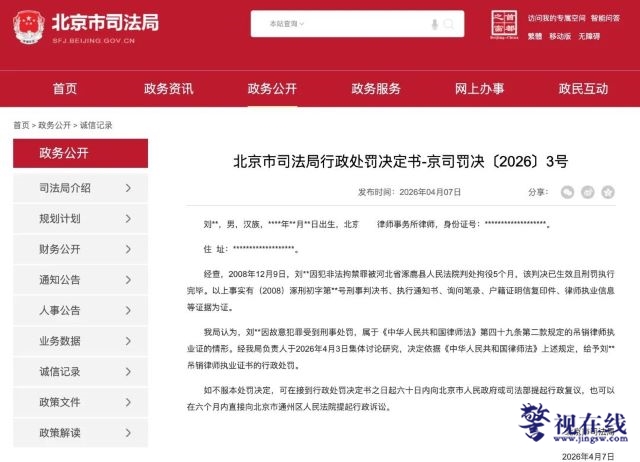This screenshot has height=462, width=640.
Task: Click 政务公开 in the breadcrumb
Action: click(54, 125)
